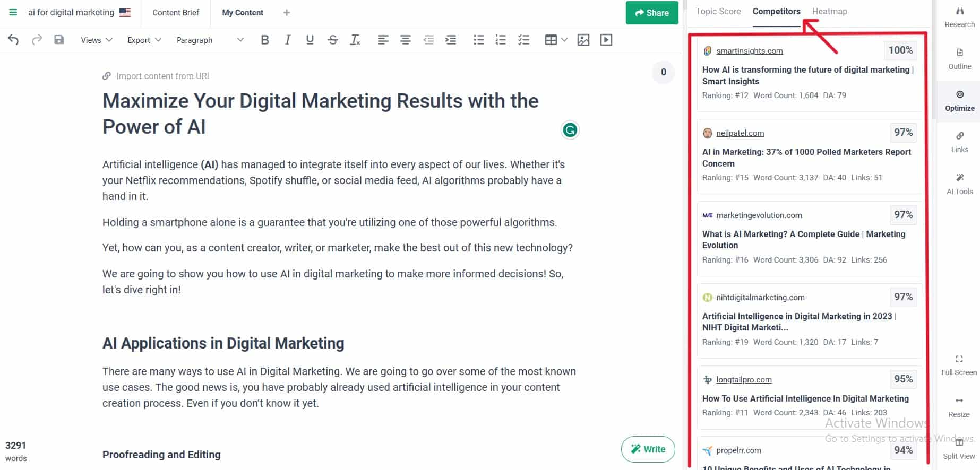Viewport: 980px width, 470px height.
Task: Insert an image using the image icon
Action: (583, 40)
